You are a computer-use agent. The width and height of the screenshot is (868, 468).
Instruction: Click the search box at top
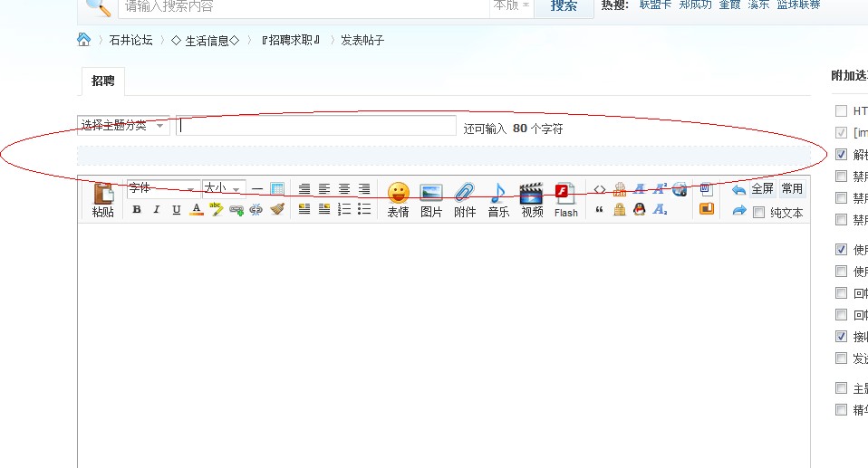pyautogui.click(x=304, y=6)
